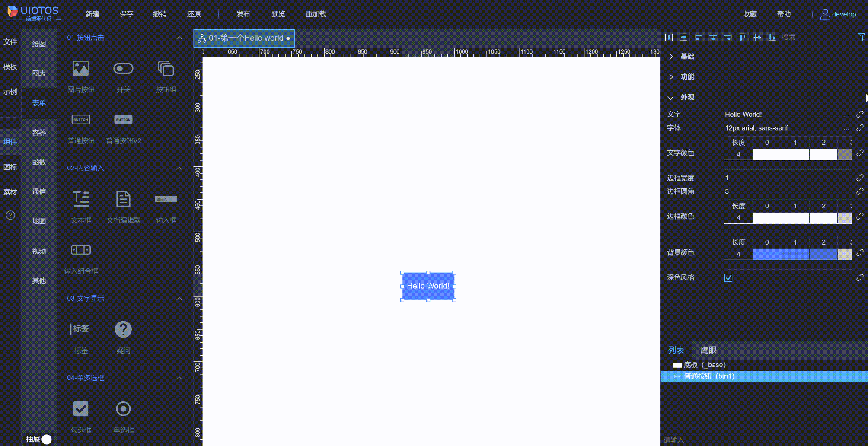Image resolution: width=868 pixels, height=446 pixels.
Task: Click the 发布 publish menu button
Action: coord(243,14)
